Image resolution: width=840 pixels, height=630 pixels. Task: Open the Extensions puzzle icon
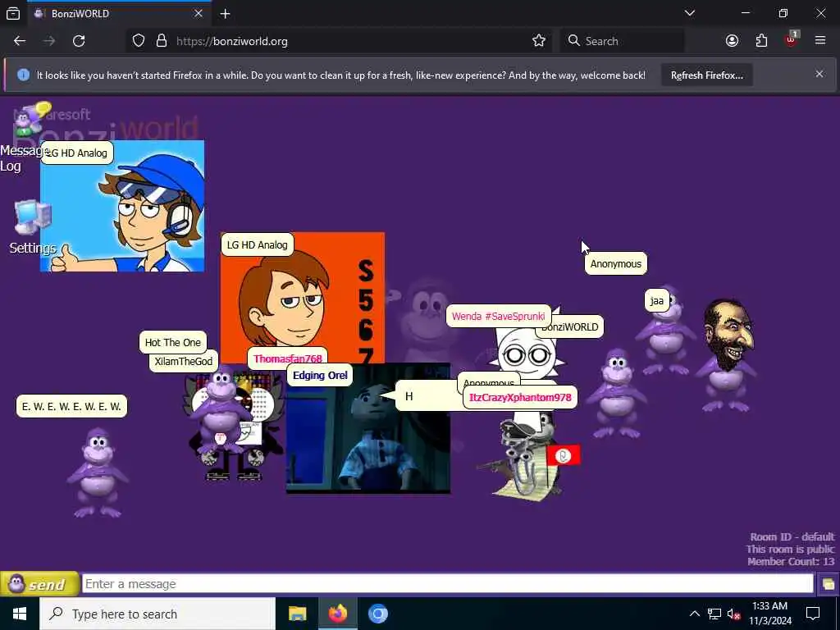[x=761, y=41]
